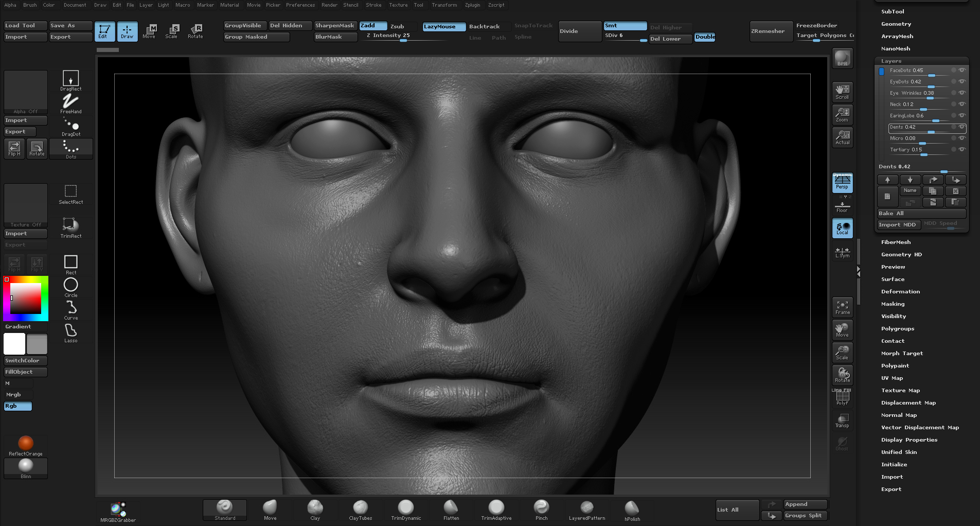Move selected layer up with arrow
980x526 pixels.
(887, 180)
